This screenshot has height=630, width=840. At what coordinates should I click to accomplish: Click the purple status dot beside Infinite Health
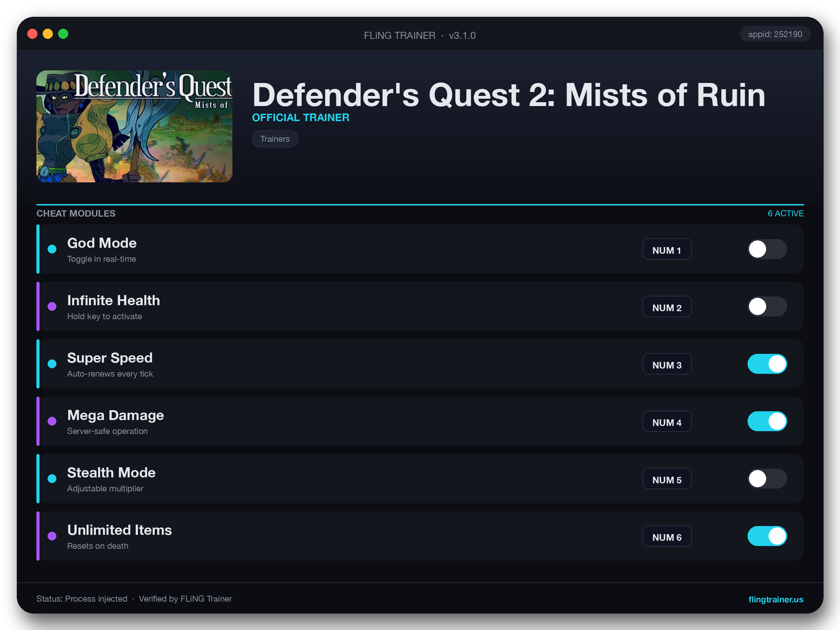pos(52,307)
